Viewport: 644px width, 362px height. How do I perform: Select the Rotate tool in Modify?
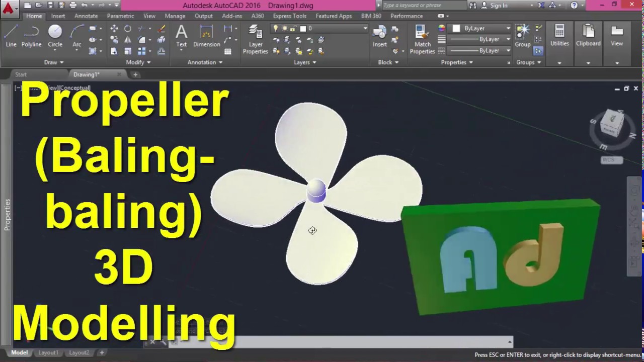coord(128,29)
